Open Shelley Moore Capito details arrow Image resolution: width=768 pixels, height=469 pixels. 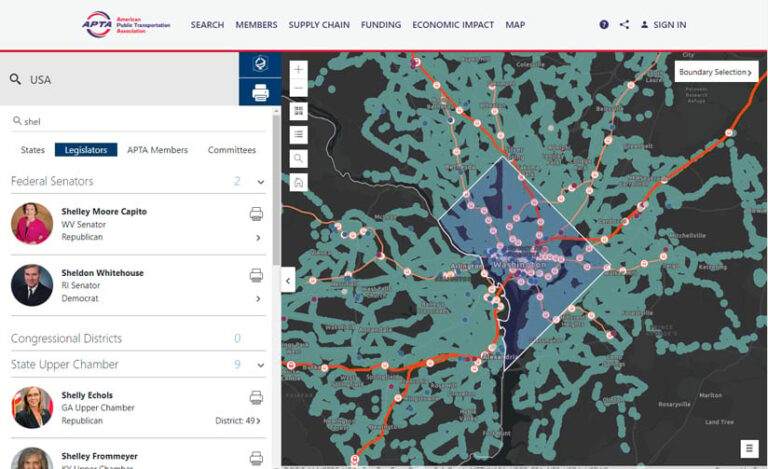(x=258, y=238)
